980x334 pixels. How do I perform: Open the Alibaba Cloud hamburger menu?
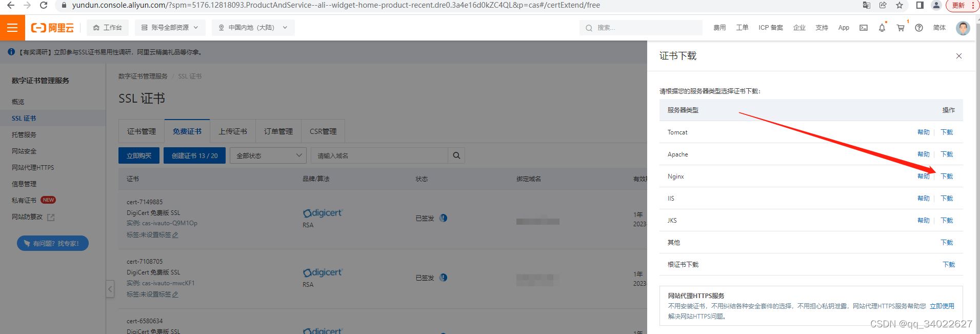pyautogui.click(x=12, y=28)
